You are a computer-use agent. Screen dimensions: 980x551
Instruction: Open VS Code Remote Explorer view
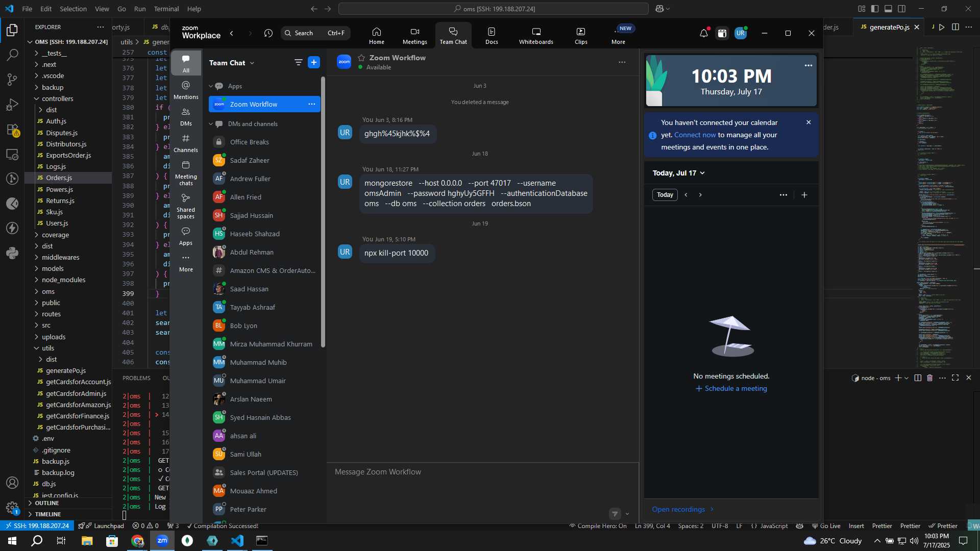coord(12,155)
